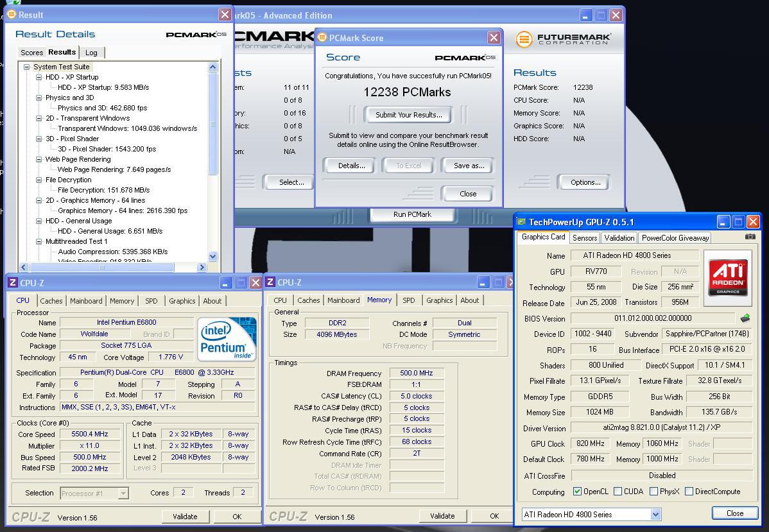
Task: Click the Result tree scroll up arrow
Action: [x=213, y=67]
